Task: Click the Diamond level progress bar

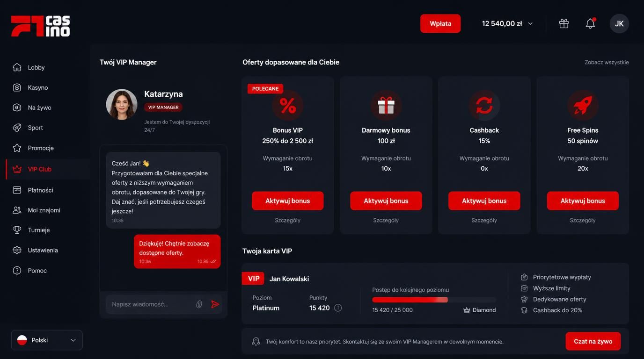Action: [434, 300]
